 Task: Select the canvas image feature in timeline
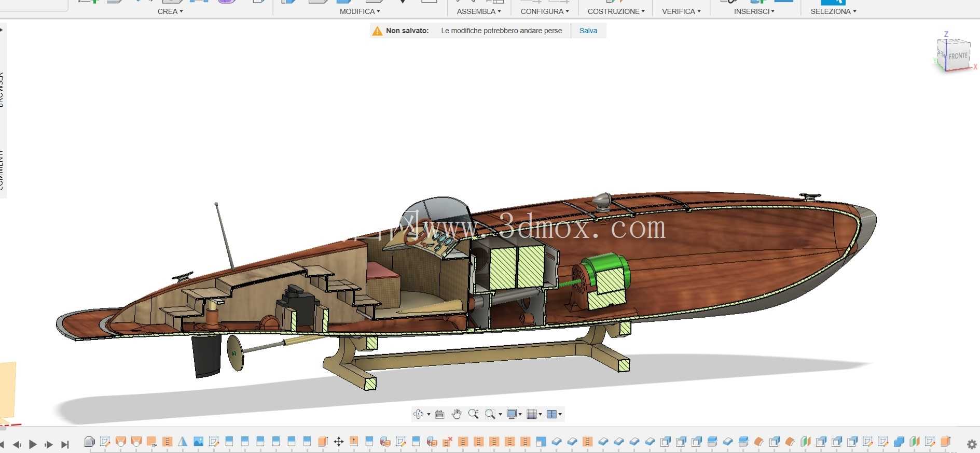198,442
